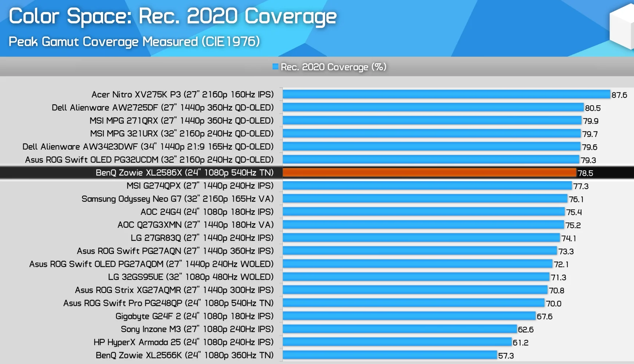Select the 79.9 value

coord(591,121)
